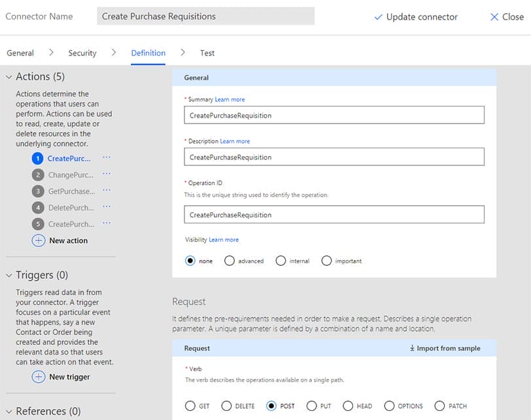Screen dimensions: 531x420
Task: Click the Close button label
Action: (513, 17)
